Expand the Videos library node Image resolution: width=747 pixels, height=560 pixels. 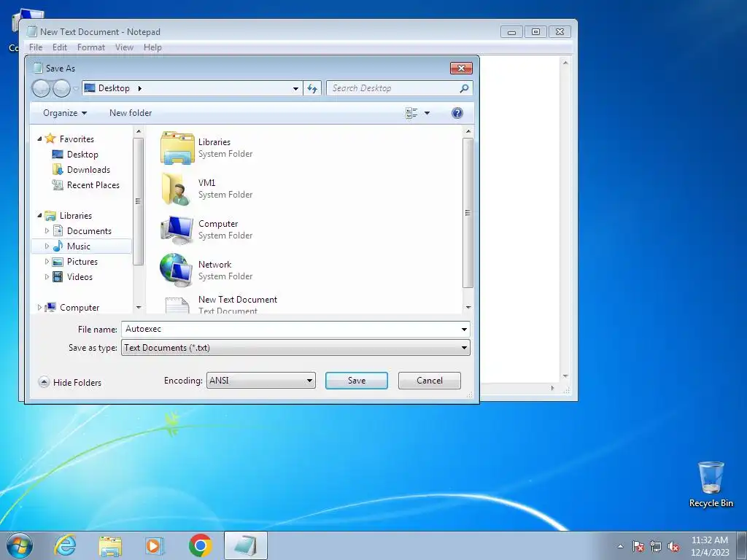47,276
